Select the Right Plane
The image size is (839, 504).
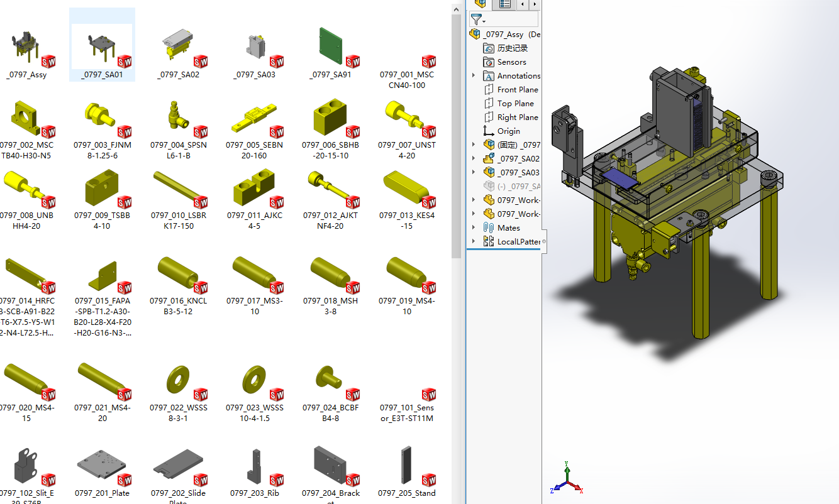[511, 118]
